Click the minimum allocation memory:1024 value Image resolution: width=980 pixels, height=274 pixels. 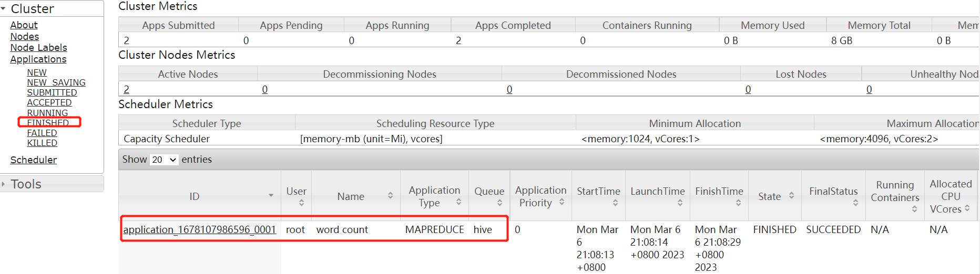(x=640, y=139)
